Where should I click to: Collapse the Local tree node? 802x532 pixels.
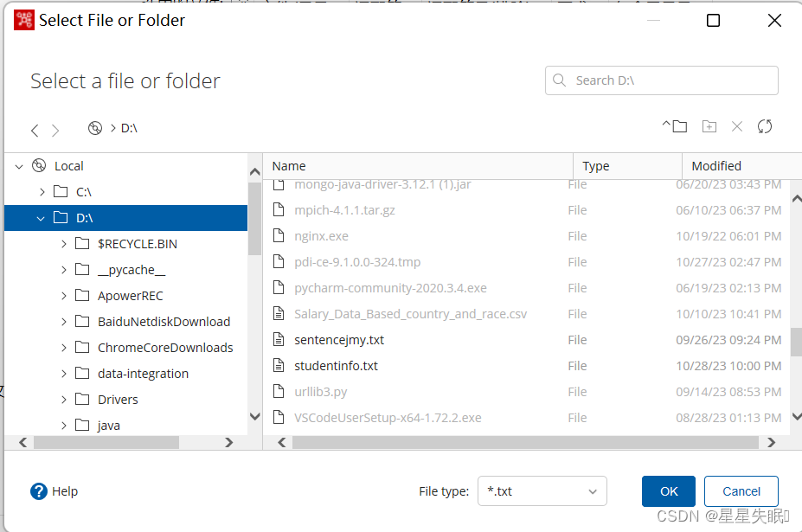(x=19, y=166)
